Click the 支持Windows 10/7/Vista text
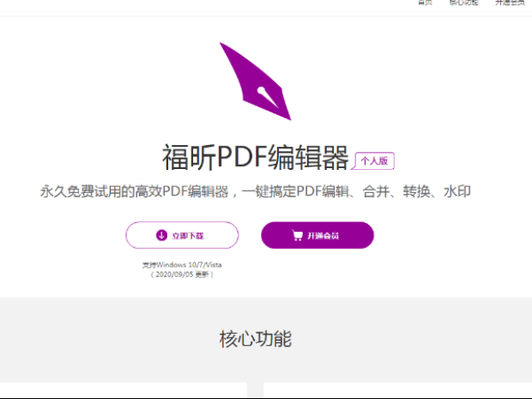This screenshot has height=399, width=532. [x=182, y=264]
